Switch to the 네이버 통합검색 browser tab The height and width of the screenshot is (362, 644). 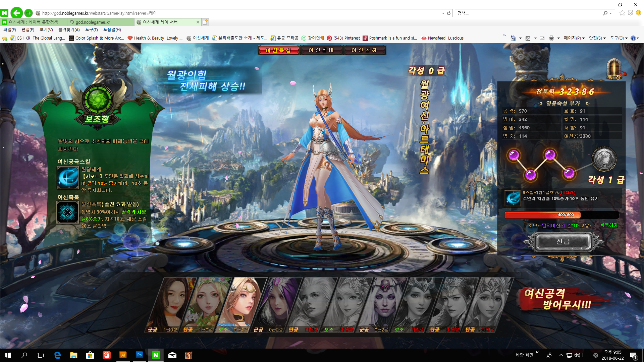(34, 22)
